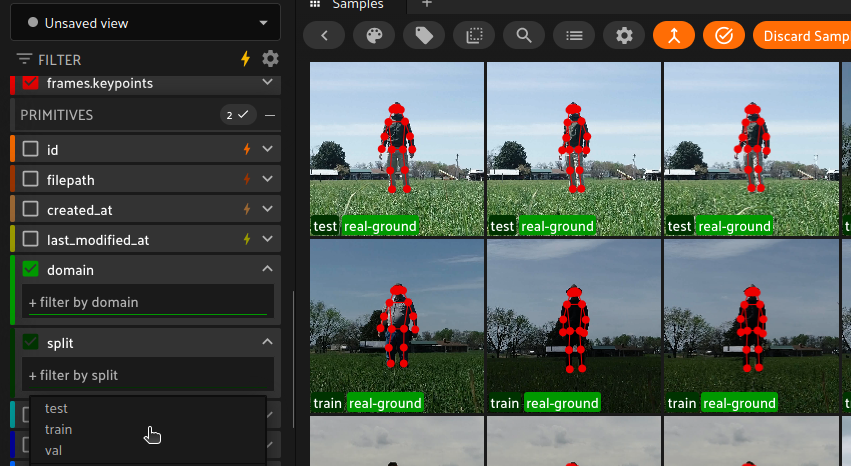Click the Discard Samples button
Viewport: 851px width, 466px height.
pos(802,36)
